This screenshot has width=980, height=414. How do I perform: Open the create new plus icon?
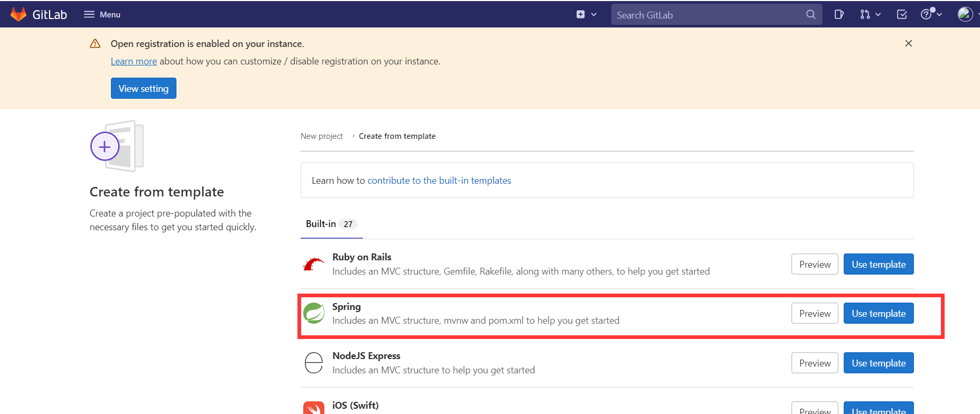tap(581, 14)
